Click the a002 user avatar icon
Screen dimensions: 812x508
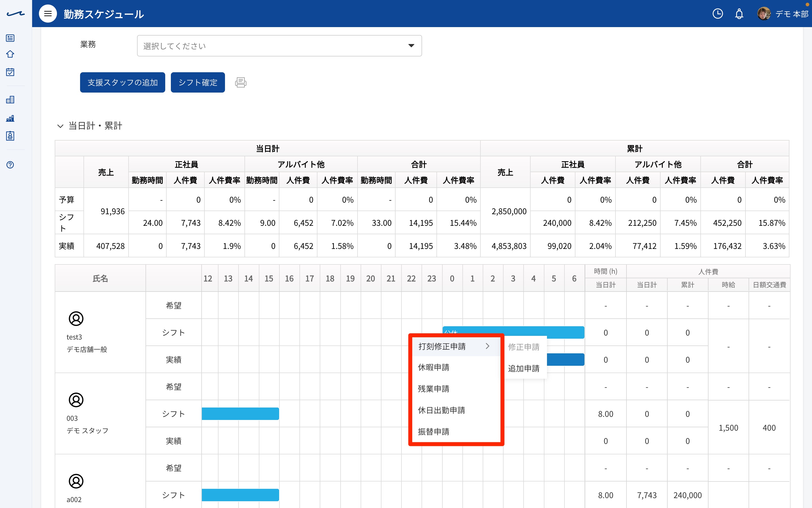(x=76, y=481)
